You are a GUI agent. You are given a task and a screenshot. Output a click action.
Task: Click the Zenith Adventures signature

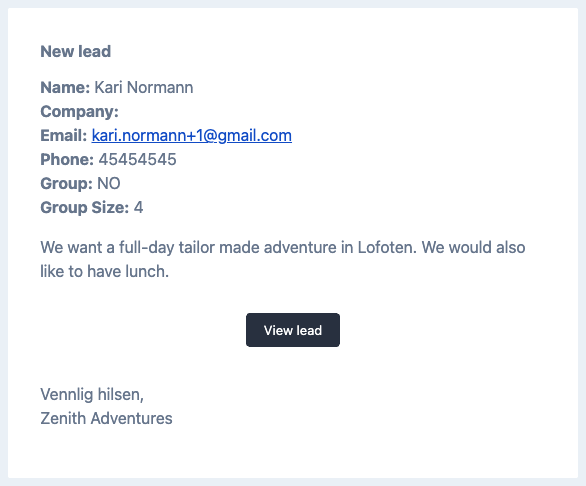point(106,418)
